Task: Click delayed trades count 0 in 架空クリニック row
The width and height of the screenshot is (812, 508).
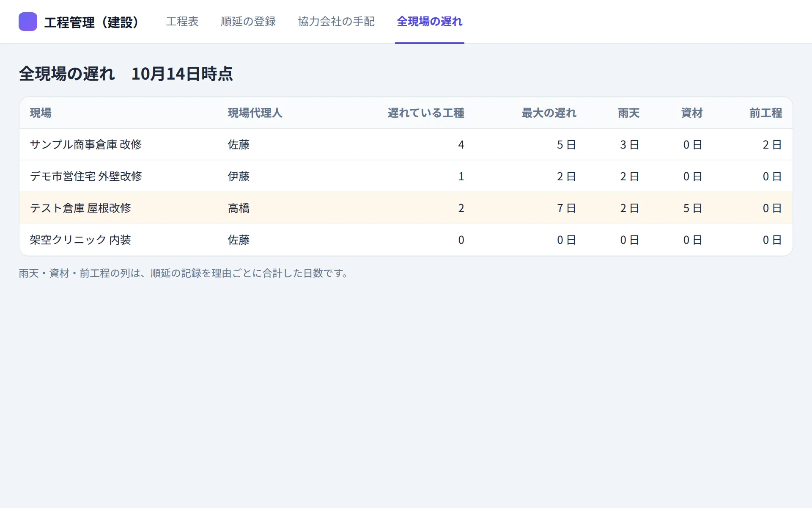Action: 461,240
